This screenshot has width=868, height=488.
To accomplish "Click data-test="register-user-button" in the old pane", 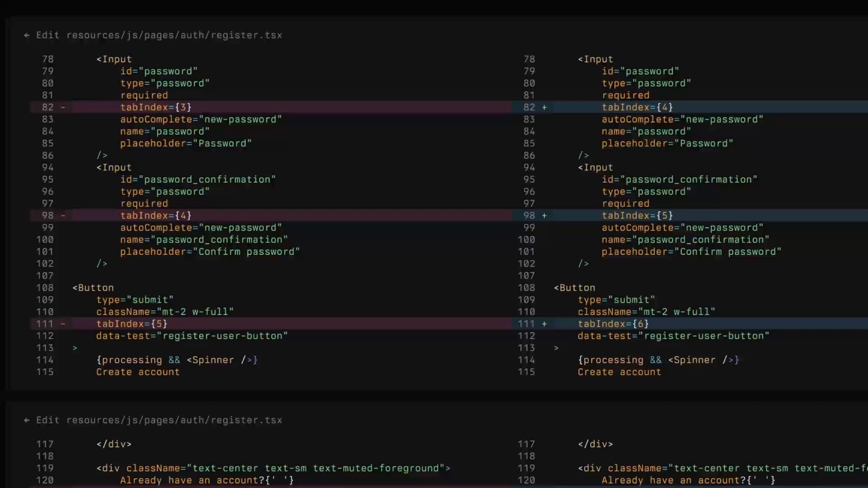I will tap(192, 336).
